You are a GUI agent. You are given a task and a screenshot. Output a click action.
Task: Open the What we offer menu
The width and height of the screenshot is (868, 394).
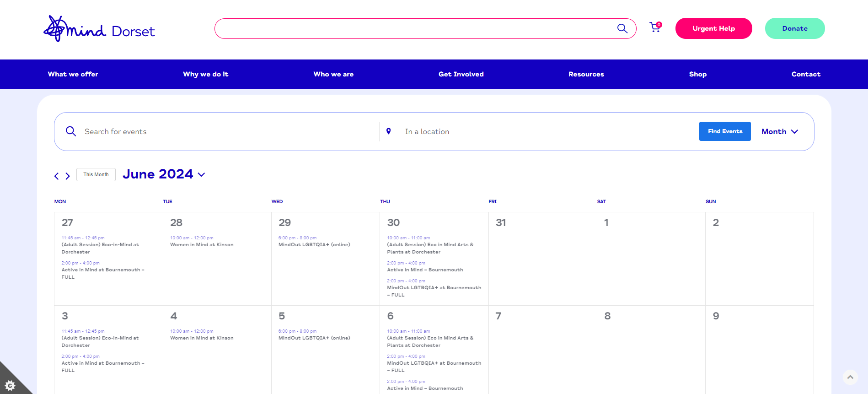click(73, 74)
